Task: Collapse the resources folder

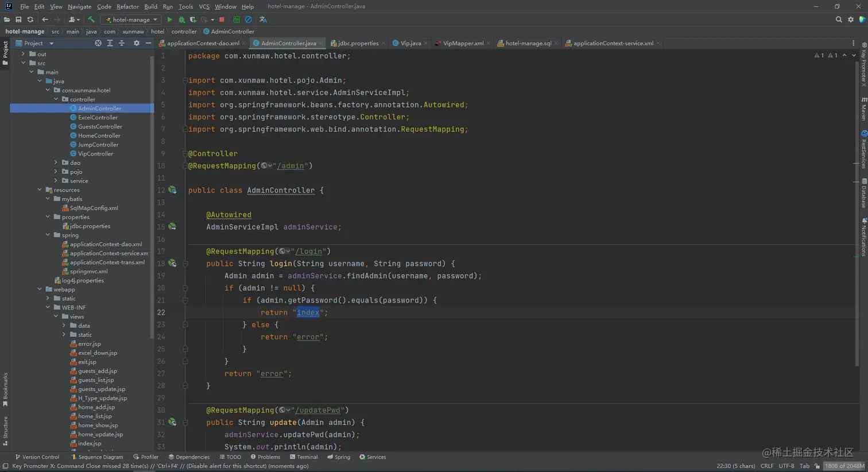Action: coord(40,190)
